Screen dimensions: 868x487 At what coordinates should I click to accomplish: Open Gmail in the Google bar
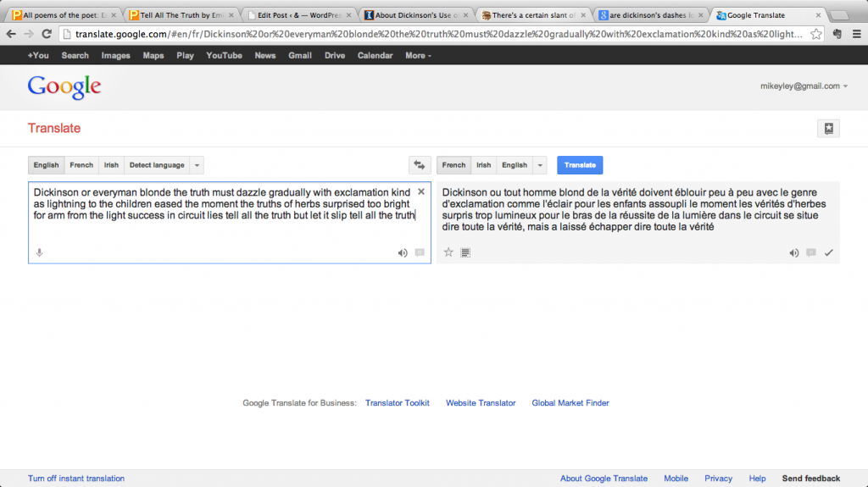[x=299, y=55]
